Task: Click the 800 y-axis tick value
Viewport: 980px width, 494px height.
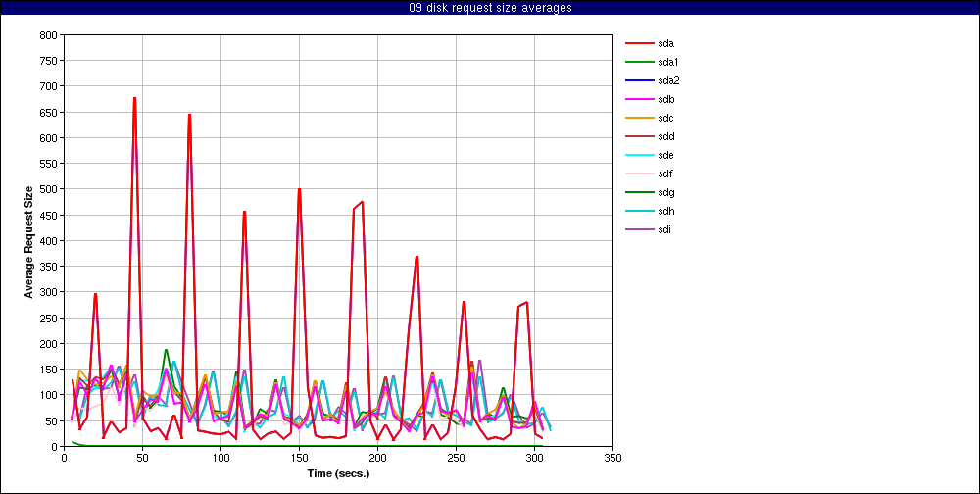Action: pyautogui.click(x=50, y=35)
